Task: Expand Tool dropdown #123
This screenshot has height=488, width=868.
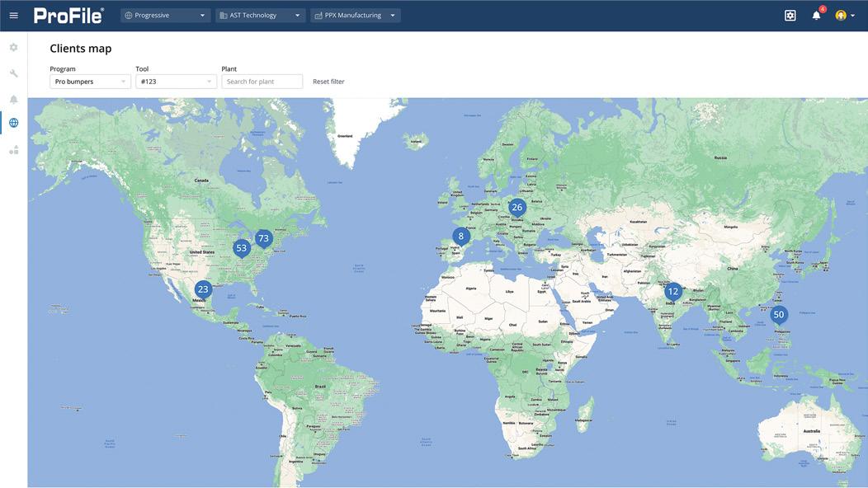Action: pos(176,82)
